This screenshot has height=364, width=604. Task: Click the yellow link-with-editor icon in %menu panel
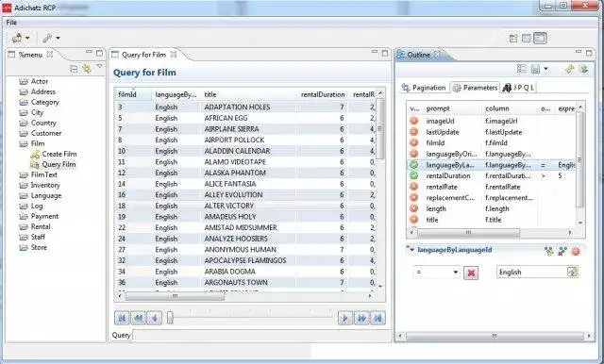pyautogui.click(x=87, y=69)
